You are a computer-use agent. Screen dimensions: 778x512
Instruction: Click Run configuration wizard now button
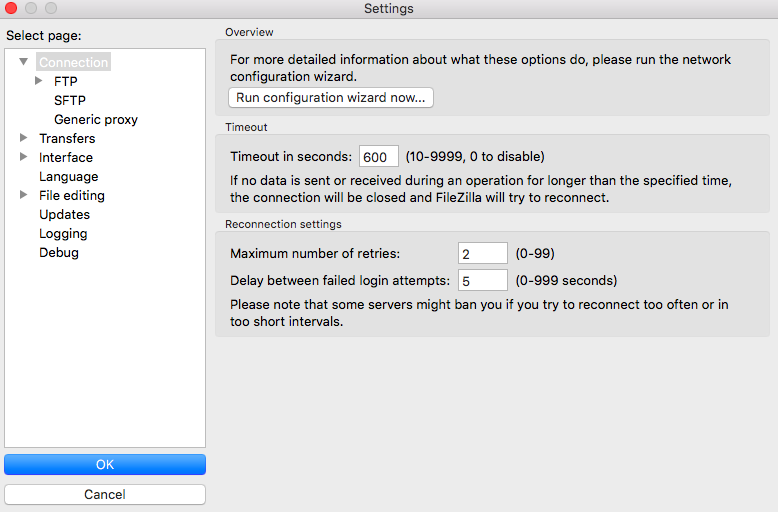point(331,98)
